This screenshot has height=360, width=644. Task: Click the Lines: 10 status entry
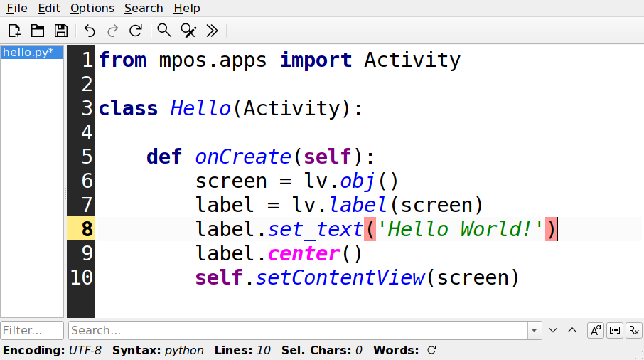[x=242, y=350]
